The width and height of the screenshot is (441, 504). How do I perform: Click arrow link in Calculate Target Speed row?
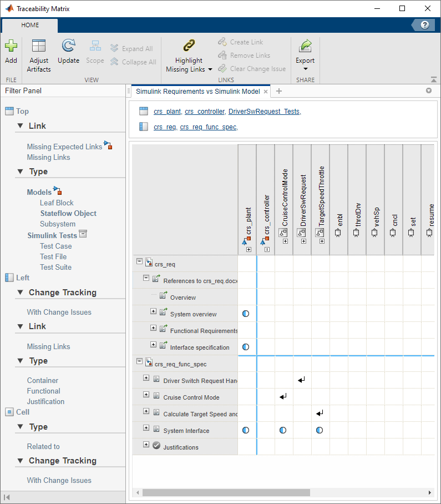tap(320, 414)
